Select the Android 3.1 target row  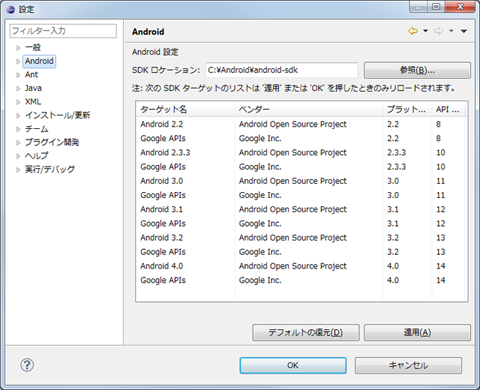coord(301,209)
